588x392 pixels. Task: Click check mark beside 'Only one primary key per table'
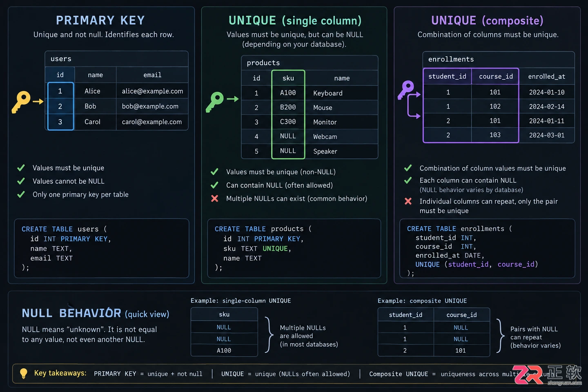[x=21, y=194]
